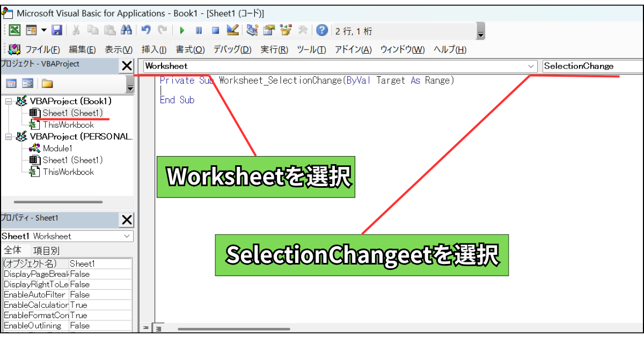This screenshot has height=338, width=644.
Task: Toggle Design Mode icon
Action: point(232,31)
